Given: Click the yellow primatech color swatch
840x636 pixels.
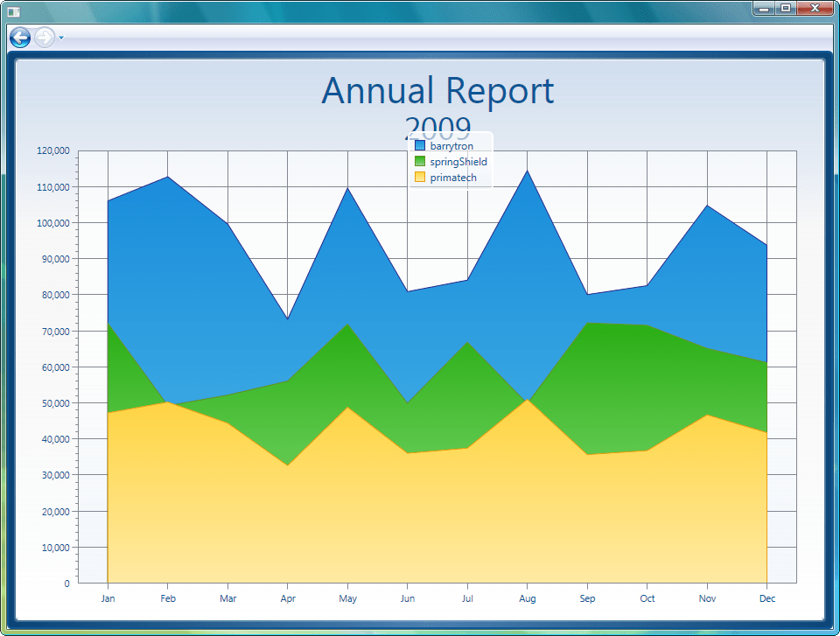Looking at the screenshot, I should pos(422,177).
